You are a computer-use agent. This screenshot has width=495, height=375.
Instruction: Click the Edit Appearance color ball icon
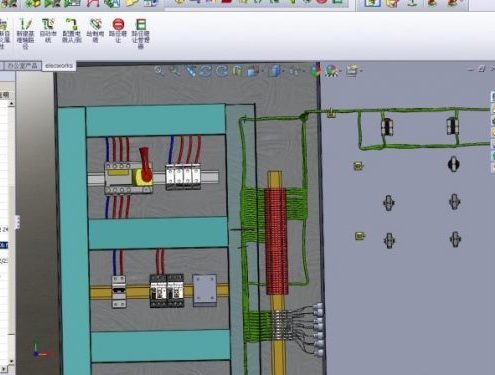tap(315, 71)
